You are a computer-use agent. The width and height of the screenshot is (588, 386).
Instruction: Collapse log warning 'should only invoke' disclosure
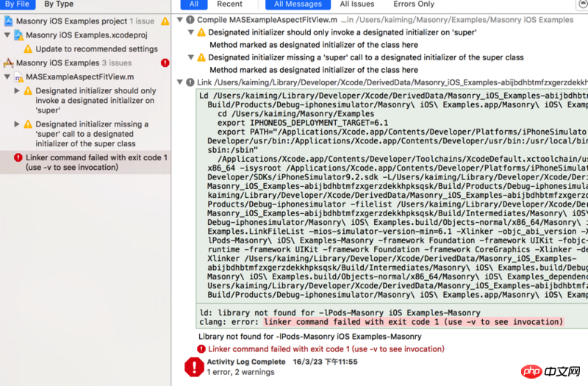pos(191,32)
